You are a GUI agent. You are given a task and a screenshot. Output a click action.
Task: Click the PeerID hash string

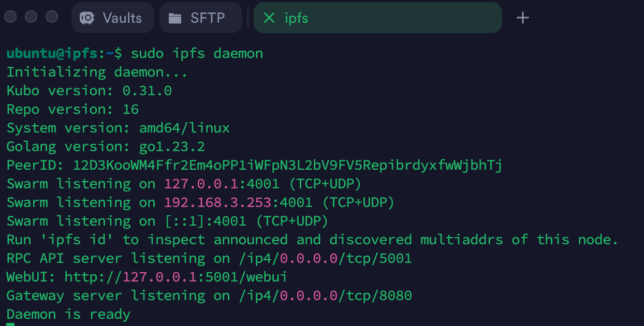point(287,165)
